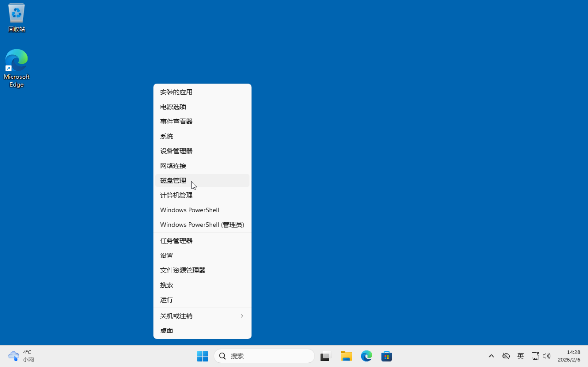This screenshot has height=367, width=588.
Task: Expand 关机或注销 submenu arrow
Action: 242,316
